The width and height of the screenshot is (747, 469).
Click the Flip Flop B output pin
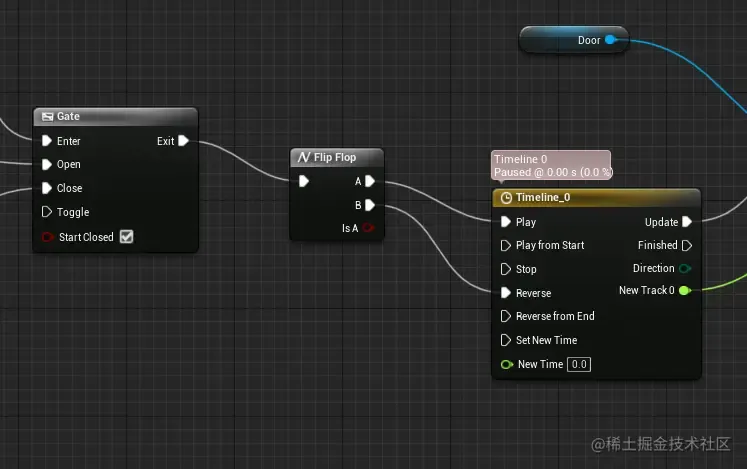[370, 205]
